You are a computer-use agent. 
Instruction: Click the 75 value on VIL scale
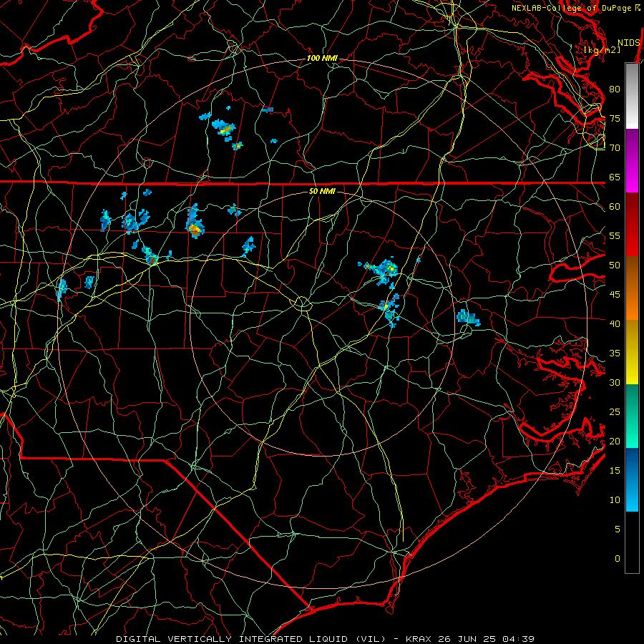pyautogui.click(x=615, y=118)
